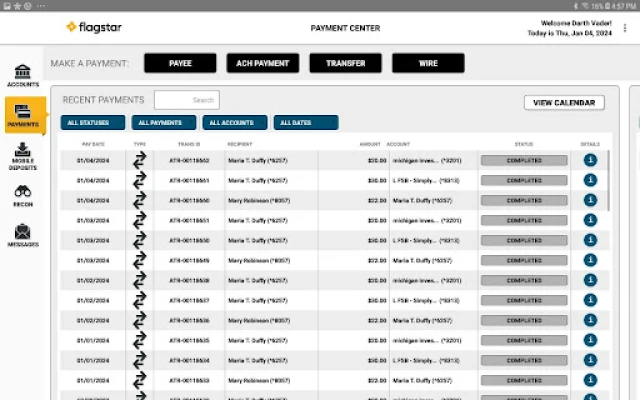Open details info icon for ATR-00118560
The width and height of the screenshot is (640, 400).
(590, 200)
